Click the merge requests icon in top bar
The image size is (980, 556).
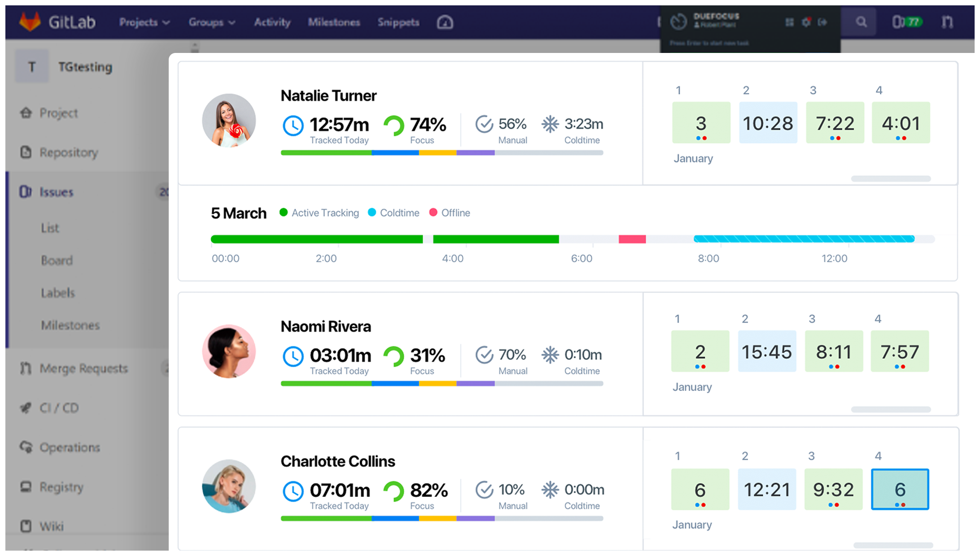[x=947, y=22]
